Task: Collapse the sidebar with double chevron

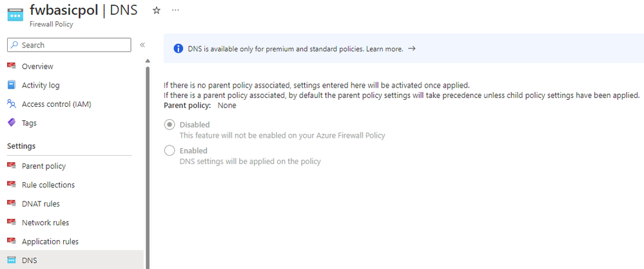Action: point(142,44)
